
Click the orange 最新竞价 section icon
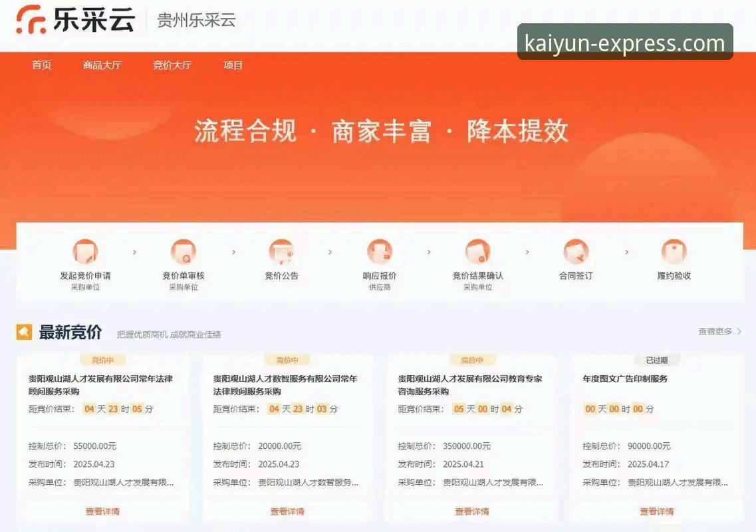[x=24, y=331]
